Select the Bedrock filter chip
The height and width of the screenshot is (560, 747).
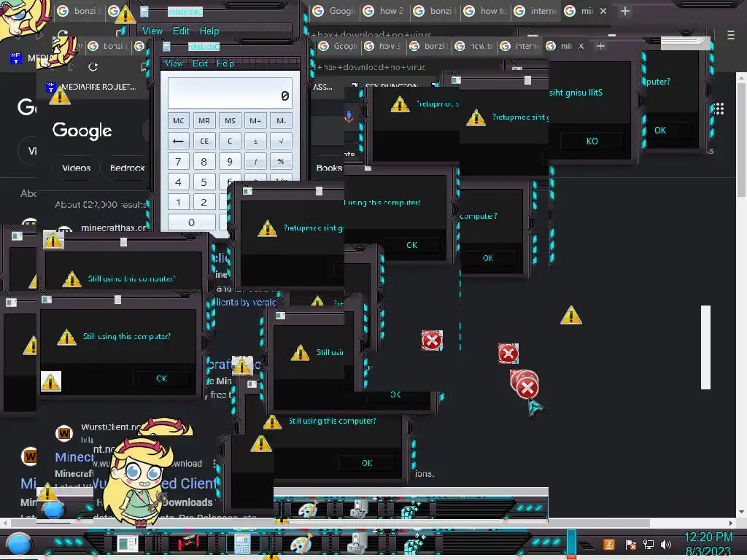127,168
